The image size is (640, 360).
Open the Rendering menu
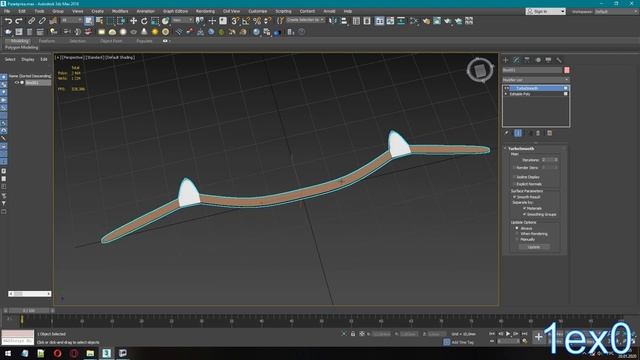(205, 11)
